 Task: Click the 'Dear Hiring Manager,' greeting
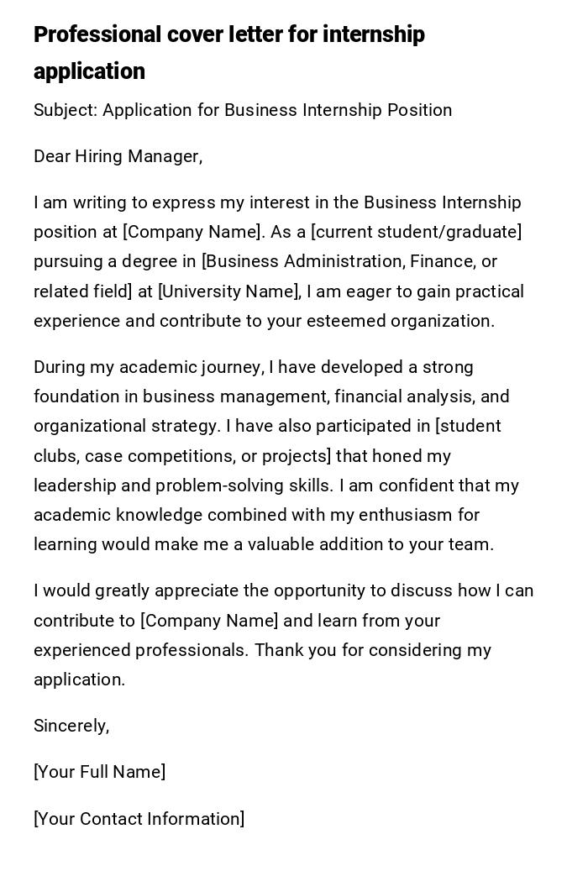pos(118,157)
